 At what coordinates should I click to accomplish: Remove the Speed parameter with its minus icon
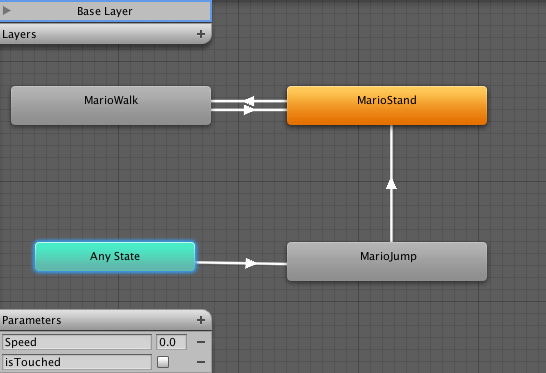tap(201, 342)
